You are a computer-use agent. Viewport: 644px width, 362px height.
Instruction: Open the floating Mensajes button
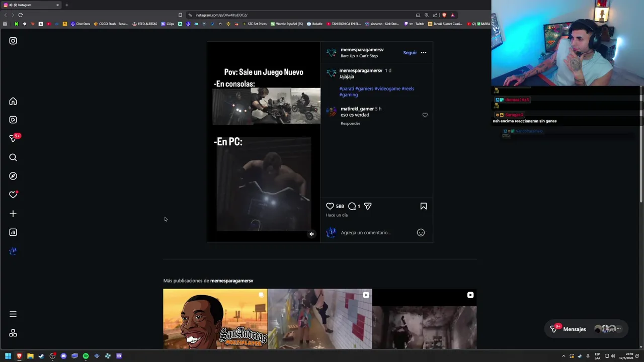[587, 329]
